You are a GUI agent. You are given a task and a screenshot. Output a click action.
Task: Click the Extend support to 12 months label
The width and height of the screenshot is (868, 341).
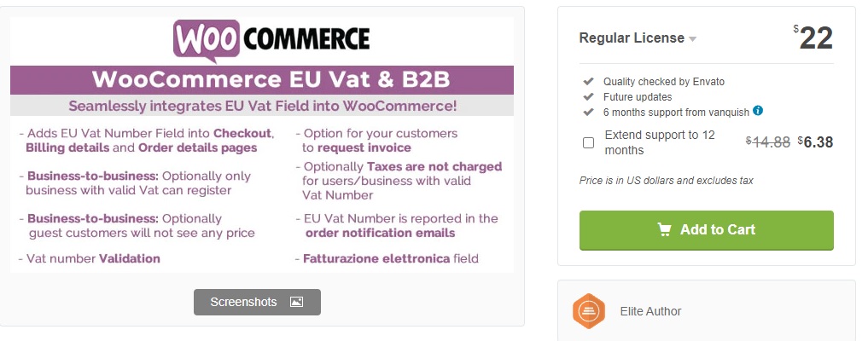[x=660, y=142]
